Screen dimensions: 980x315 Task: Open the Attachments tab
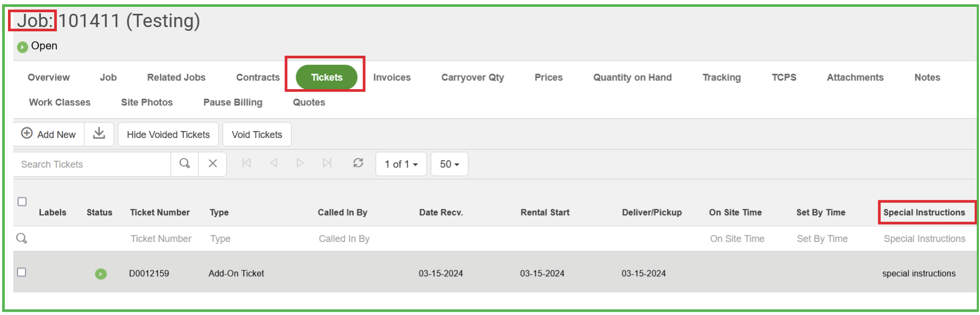click(x=855, y=77)
